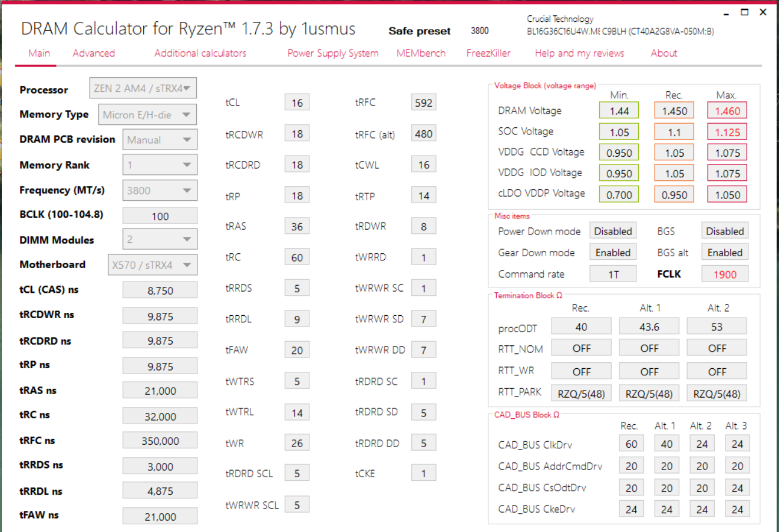Image resolution: width=779 pixels, height=532 pixels.
Task: Click procODT Alt. 1 value 43.6
Action: (x=649, y=326)
